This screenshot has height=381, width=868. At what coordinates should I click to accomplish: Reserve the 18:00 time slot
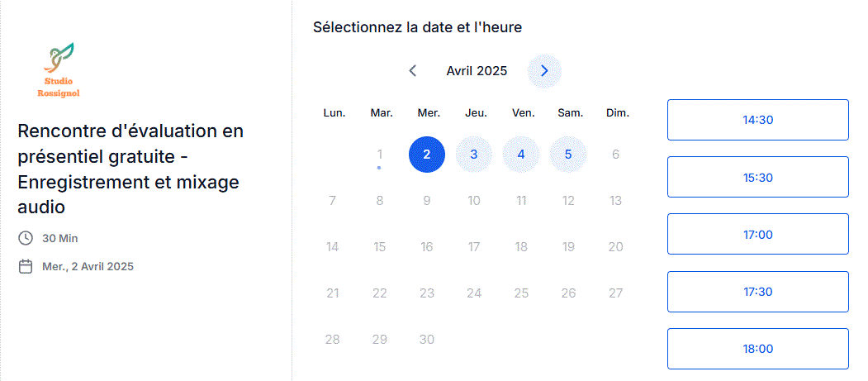757,349
